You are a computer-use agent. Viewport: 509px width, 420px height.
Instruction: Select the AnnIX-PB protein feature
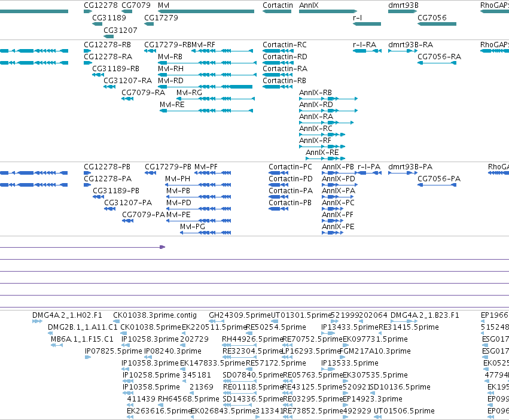coord(340,173)
